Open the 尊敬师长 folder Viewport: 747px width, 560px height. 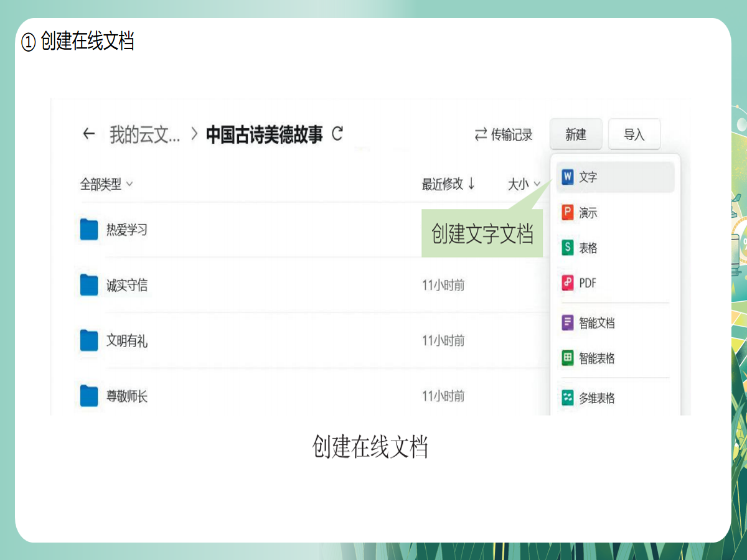pos(126,396)
